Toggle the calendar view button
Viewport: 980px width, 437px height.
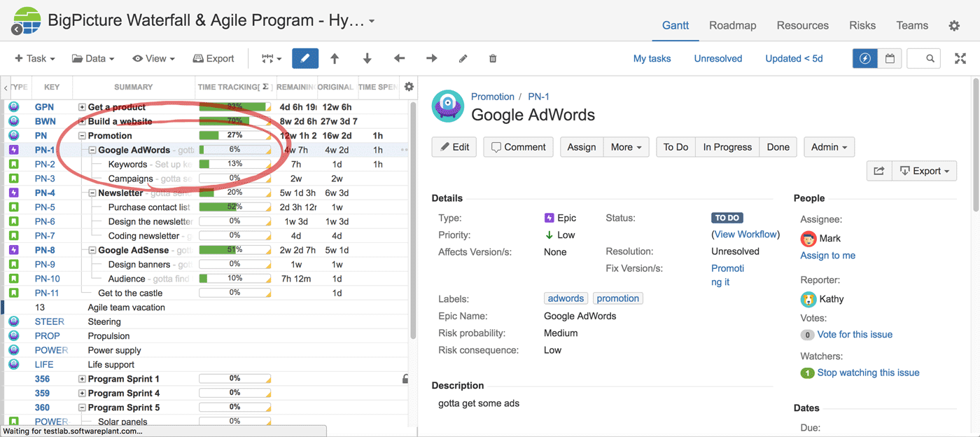pos(890,59)
